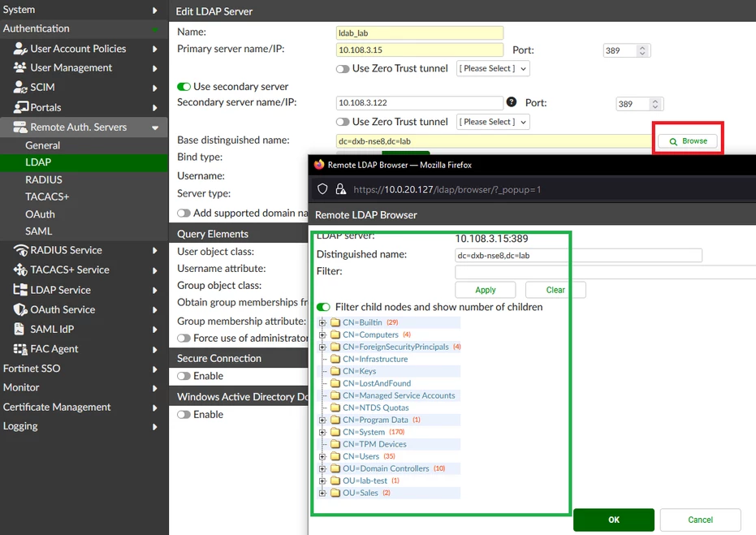The height and width of the screenshot is (535, 756).
Task: Click the Filter input field
Action: point(605,272)
